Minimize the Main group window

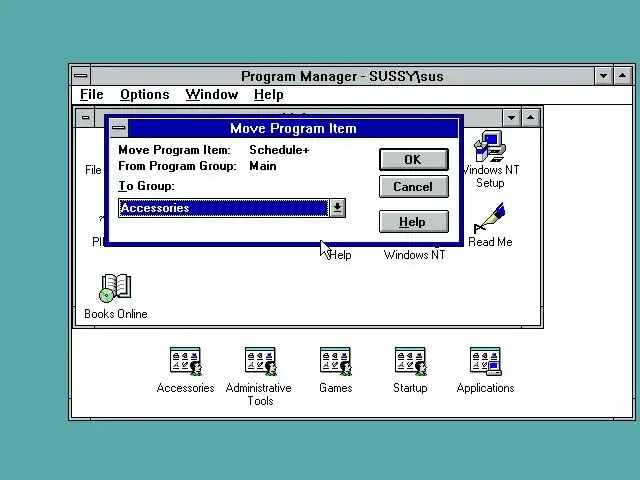(511, 118)
